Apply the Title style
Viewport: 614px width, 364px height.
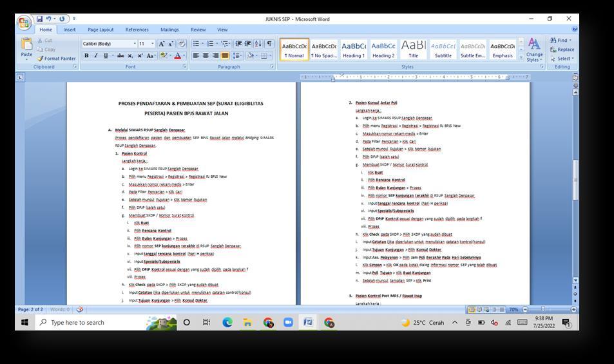414,50
